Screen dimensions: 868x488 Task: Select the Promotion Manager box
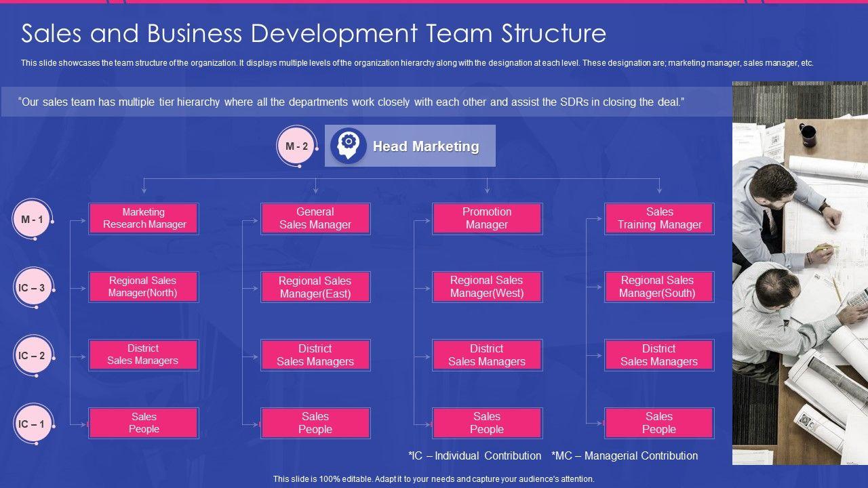click(x=487, y=218)
